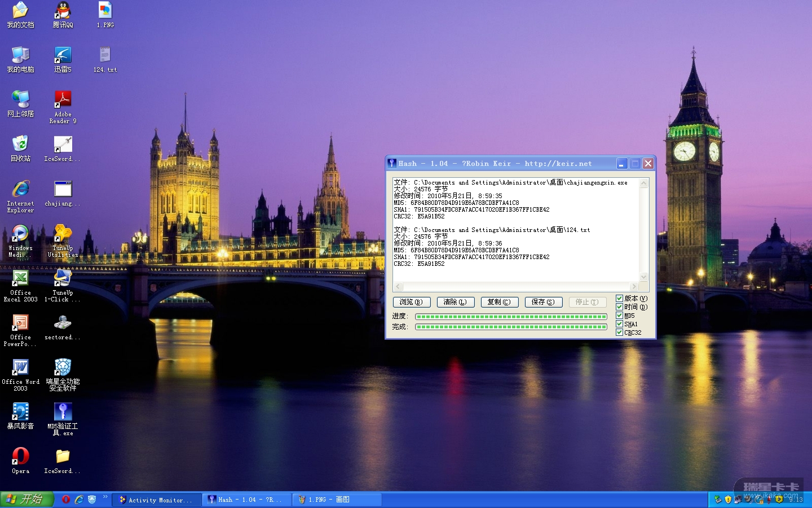
Task: Open Office Excel 2003 shortcut
Action: [x=20, y=286]
